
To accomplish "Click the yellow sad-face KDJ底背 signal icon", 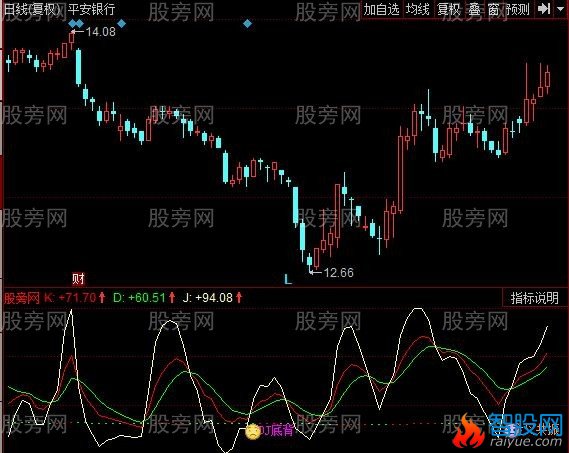I will pos(253,432).
